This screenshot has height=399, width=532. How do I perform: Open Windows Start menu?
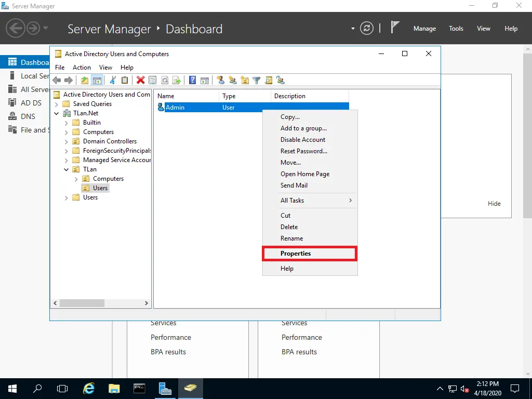point(12,389)
